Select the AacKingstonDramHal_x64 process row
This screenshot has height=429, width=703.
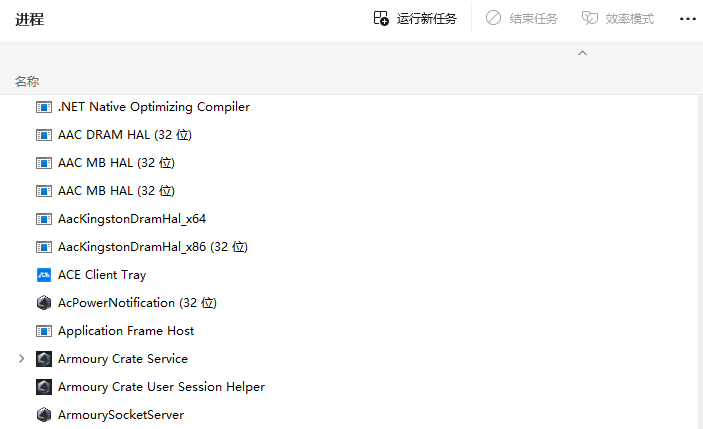click(132, 219)
